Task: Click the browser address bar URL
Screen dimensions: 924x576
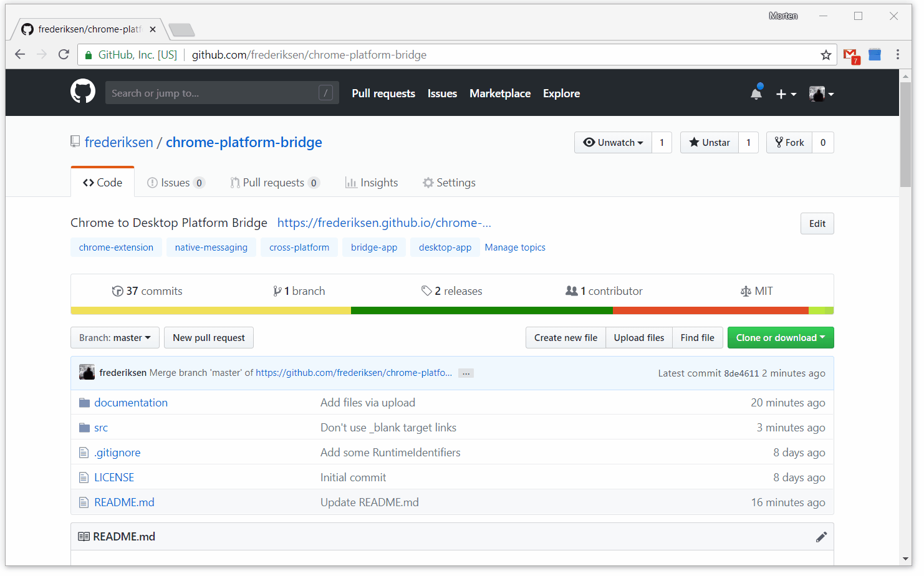Action: (x=309, y=55)
